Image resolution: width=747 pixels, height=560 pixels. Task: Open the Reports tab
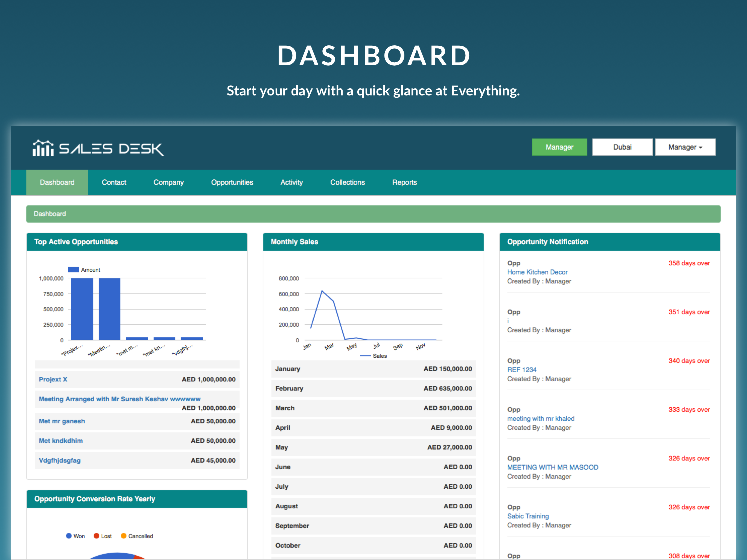(x=404, y=182)
